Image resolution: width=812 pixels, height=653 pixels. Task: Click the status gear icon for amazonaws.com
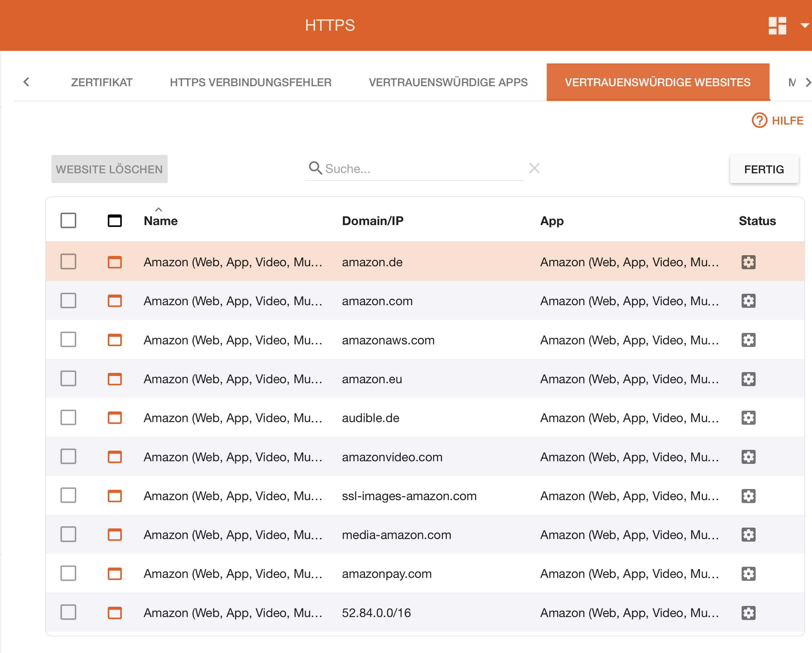click(748, 340)
